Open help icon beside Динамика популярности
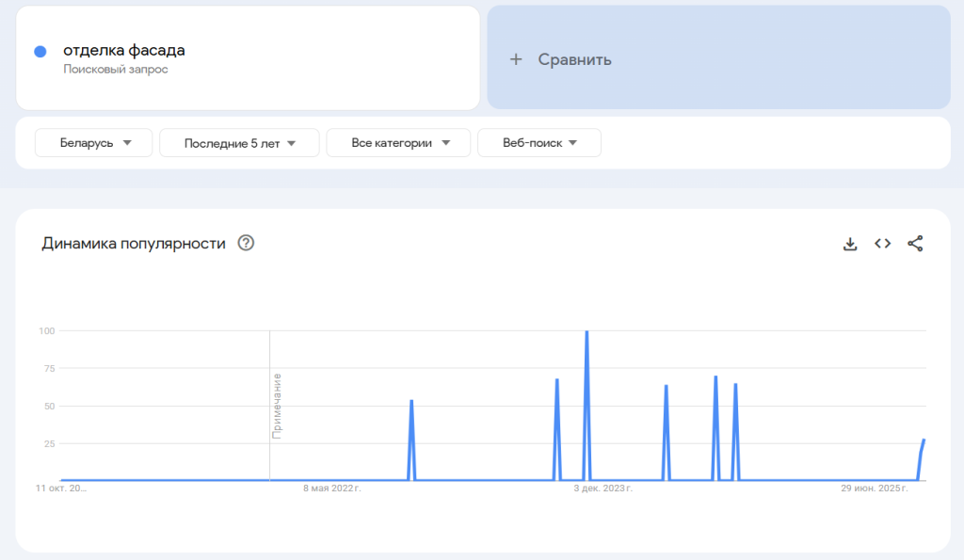The height and width of the screenshot is (560, 964). [x=246, y=244]
